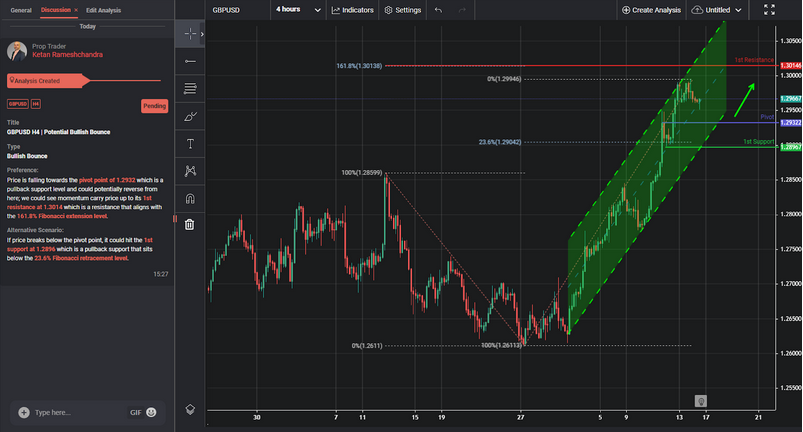Select the Fibonacci retracement lines tool
The width and height of the screenshot is (803, 432).
tap(190, 89)
